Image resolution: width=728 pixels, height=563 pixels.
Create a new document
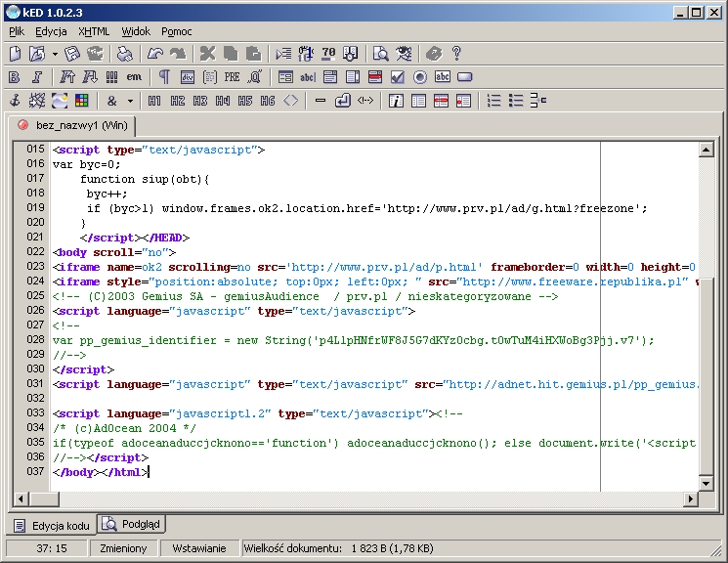[15, 54]
